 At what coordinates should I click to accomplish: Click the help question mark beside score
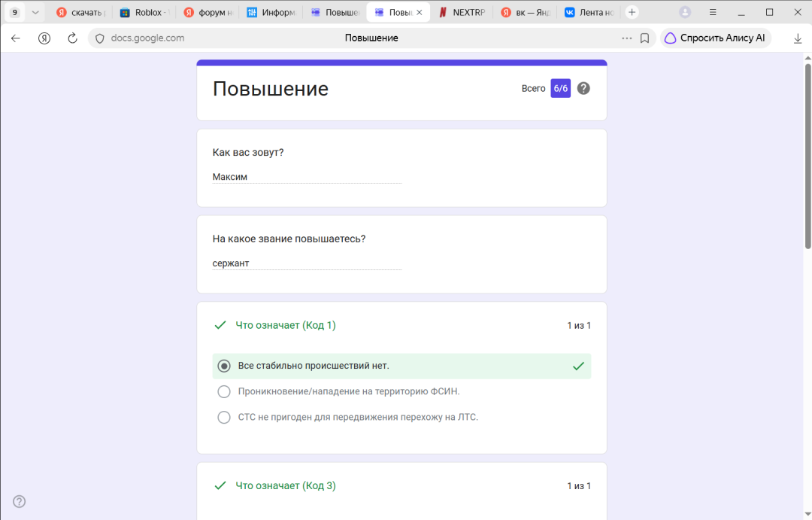[x=583, y=88]
